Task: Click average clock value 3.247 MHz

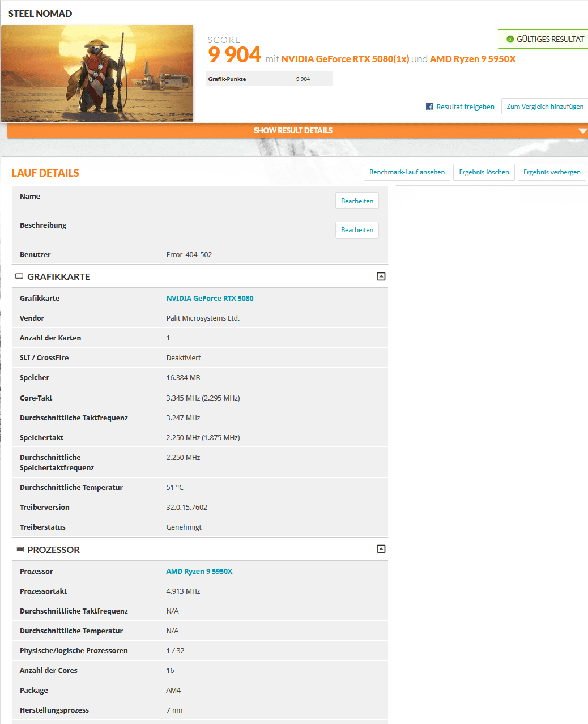Action: 183,418
